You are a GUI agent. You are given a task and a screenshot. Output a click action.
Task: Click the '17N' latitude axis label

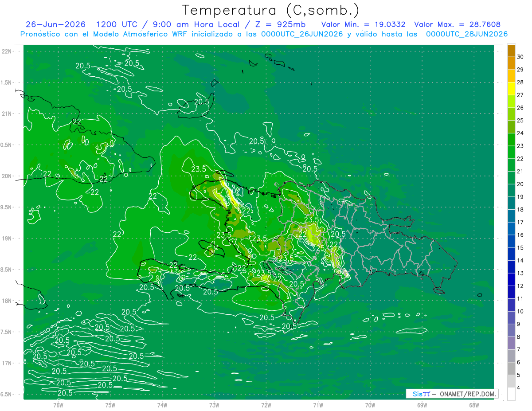7,363
